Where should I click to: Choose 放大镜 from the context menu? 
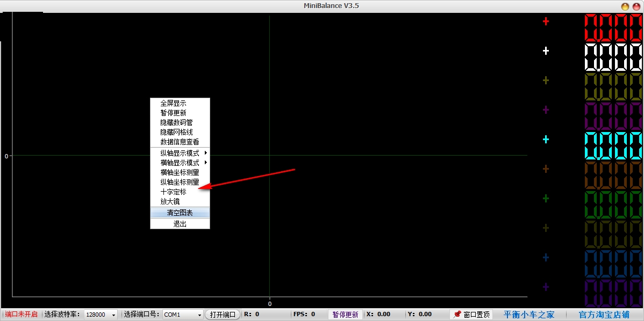180,201
